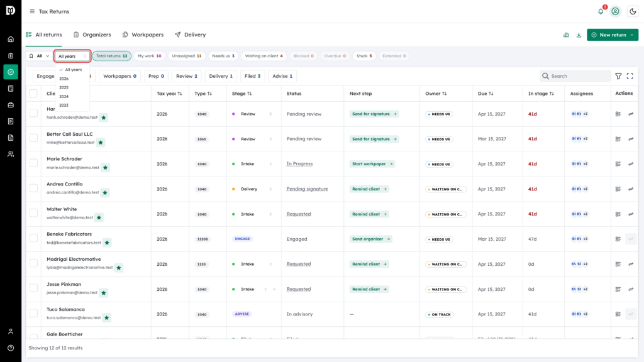Select the Beneke Fabricators row checkbox
Image resolution: width=644 pixels, height=362 pixels.
(x=33, y=238)
